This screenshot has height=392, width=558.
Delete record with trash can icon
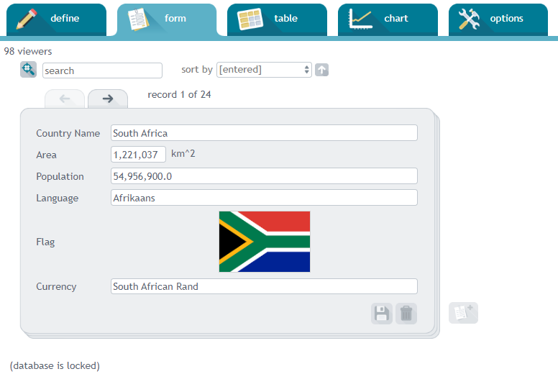pos(406,314)
